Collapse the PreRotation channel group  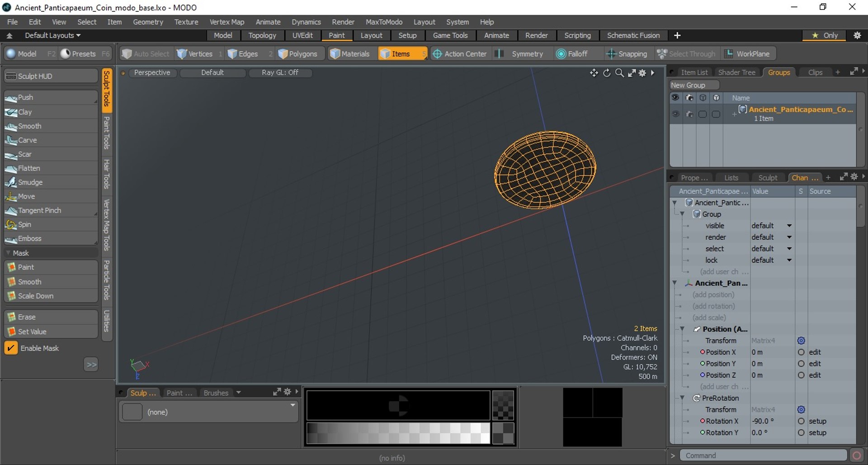click(x=682, y=398)
